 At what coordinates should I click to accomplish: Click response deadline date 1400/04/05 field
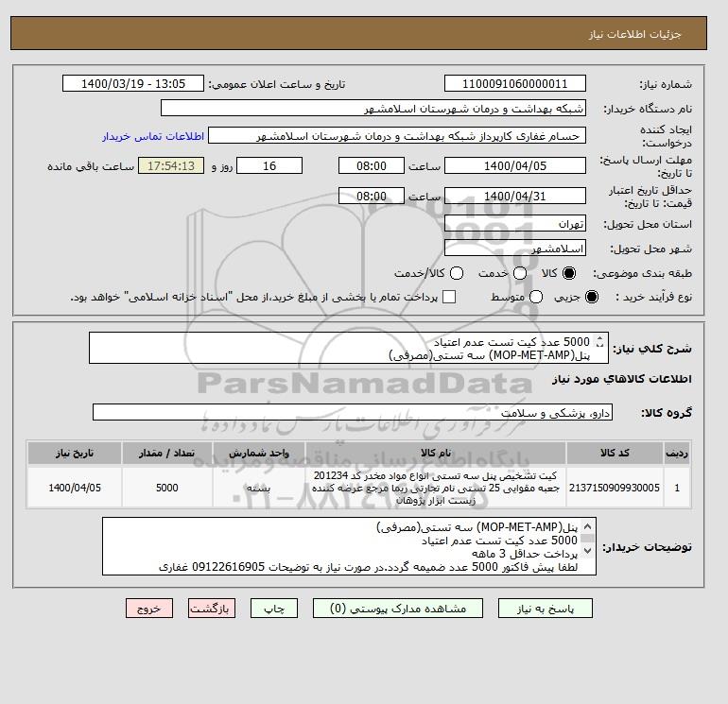(515, 165)
